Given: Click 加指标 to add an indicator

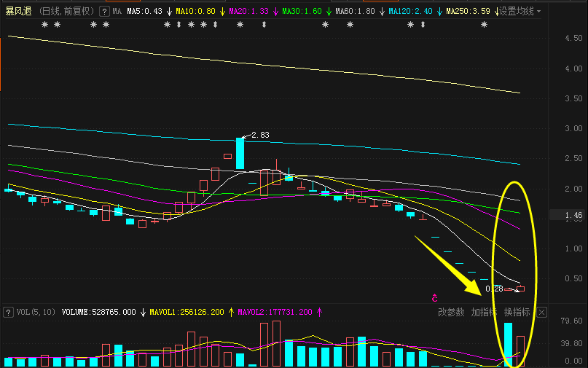Looking at the screenshot, I should pos(484,312).
